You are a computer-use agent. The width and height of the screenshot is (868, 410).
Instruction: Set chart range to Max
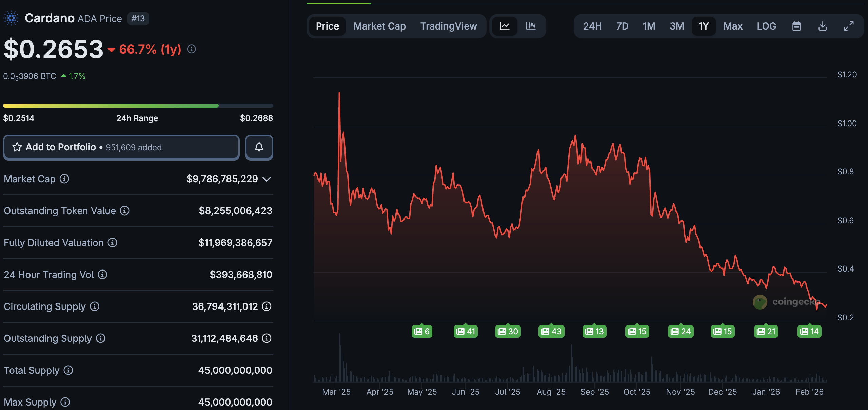click(733, 26)
